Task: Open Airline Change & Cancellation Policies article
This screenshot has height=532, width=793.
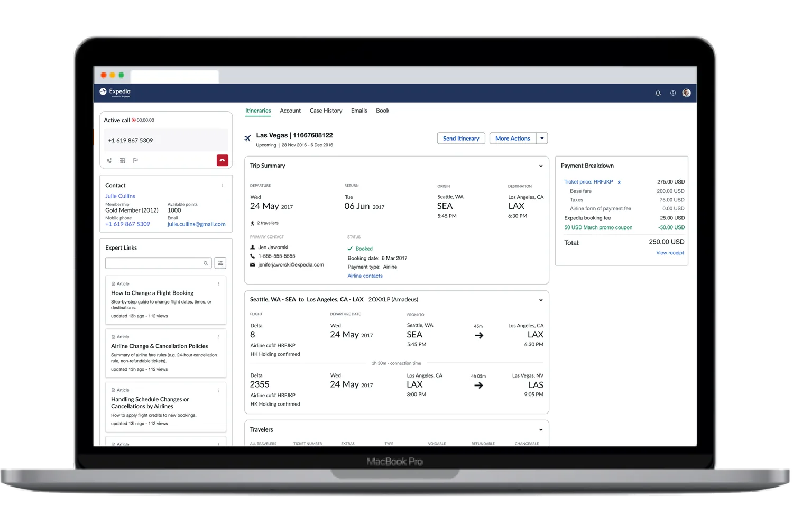Action: click(x=160, y=346)
